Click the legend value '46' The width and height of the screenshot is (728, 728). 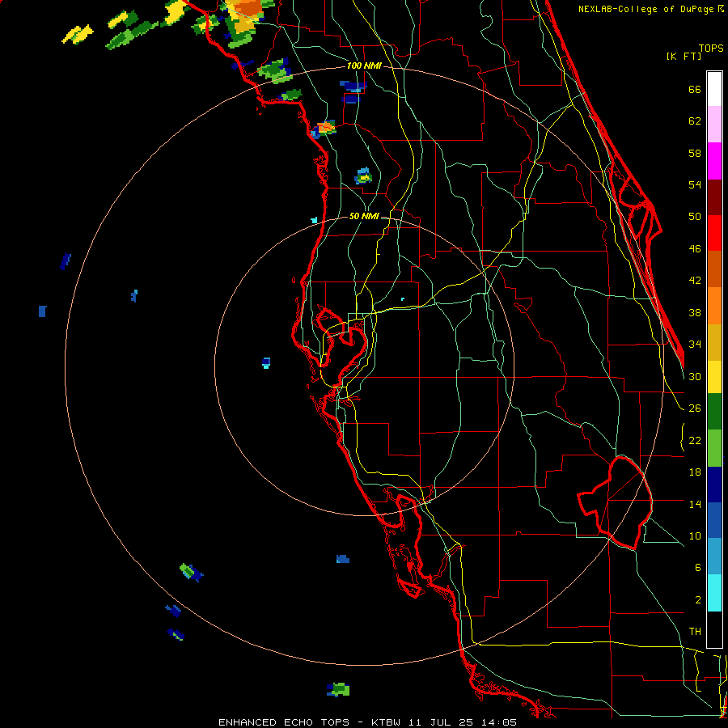tap(695, 249)
